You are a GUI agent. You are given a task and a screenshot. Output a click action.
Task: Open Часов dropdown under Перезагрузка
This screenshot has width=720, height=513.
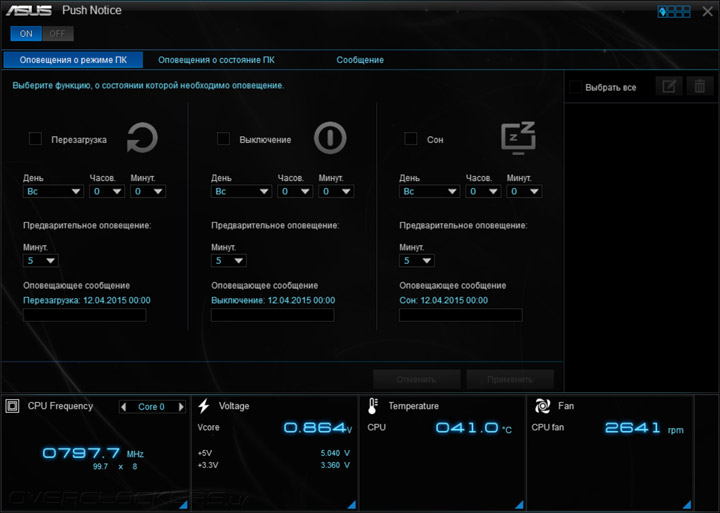click(x=107, y=192)
